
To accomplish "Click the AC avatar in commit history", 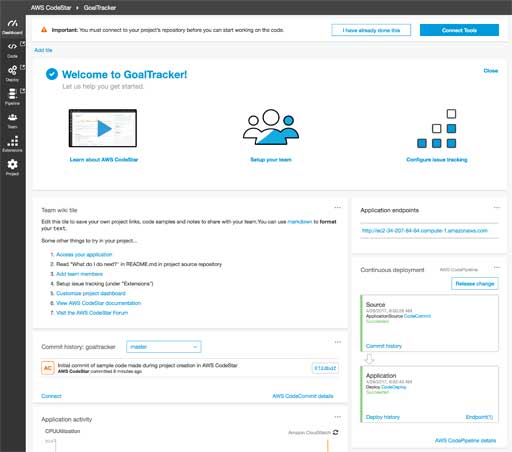I will click(x=48, y=368).
